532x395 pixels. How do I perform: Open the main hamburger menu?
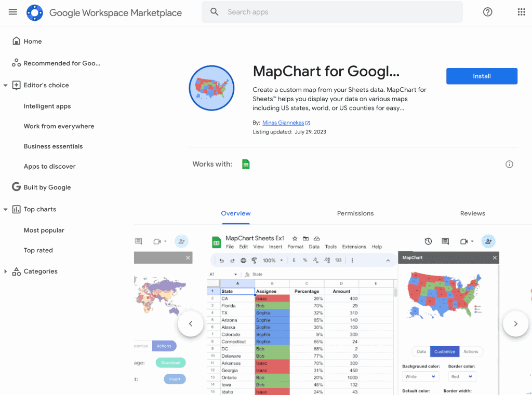click(13, 12)
